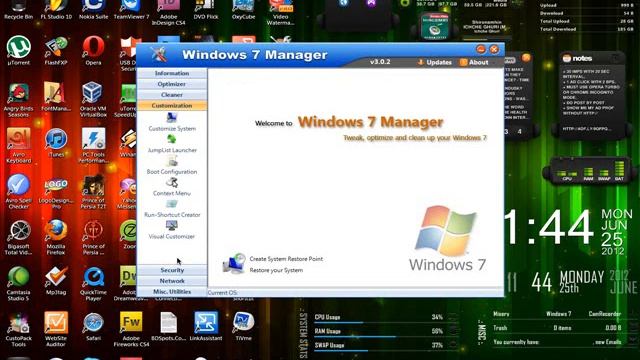Select the BDSpots.Co text file icon

click(169, 327)
